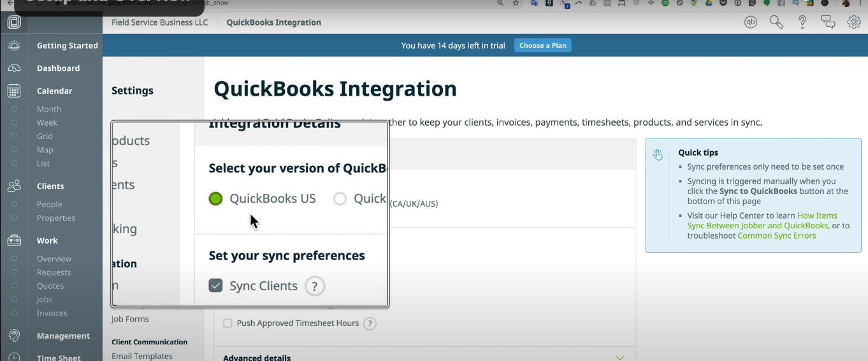The height and width of the screenshot is (361, 868).
Task: Open Requests under Work
Action: pyautogui.click(x=54, y=272)
